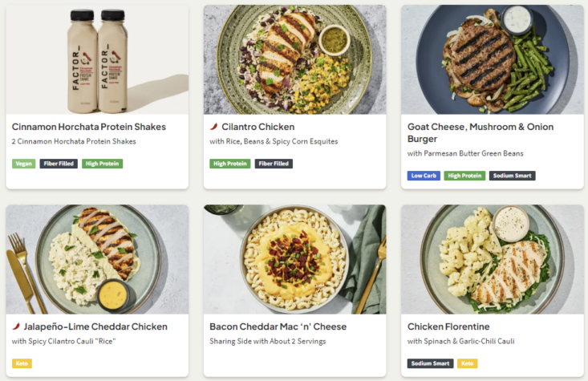Viewport: 588px width, 381px height.
Task: View the Chicken Florentine dish image
Action: click(492, 259)
